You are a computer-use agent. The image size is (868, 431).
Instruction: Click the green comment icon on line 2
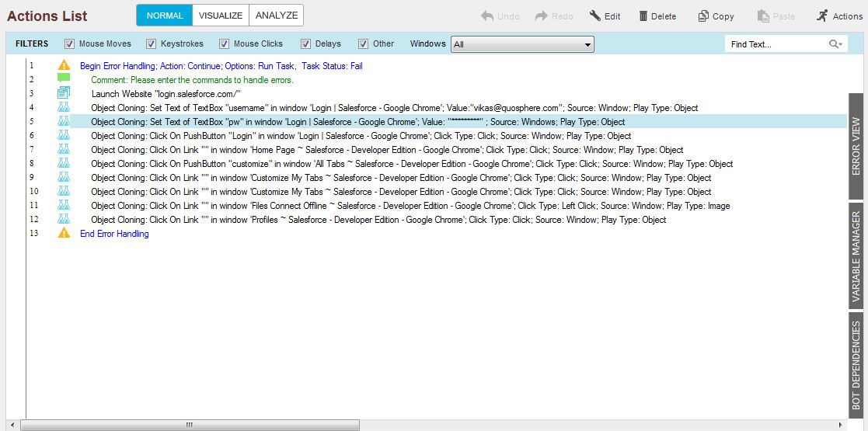pyautogui.click(x=64, y=79)
